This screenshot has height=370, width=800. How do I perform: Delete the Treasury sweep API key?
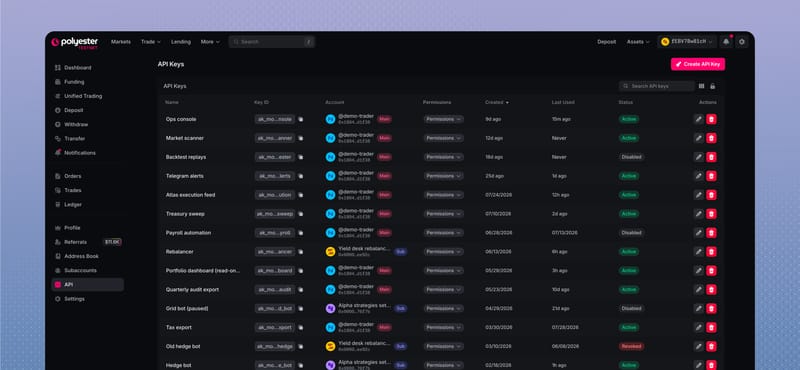(x=711, y=214)
